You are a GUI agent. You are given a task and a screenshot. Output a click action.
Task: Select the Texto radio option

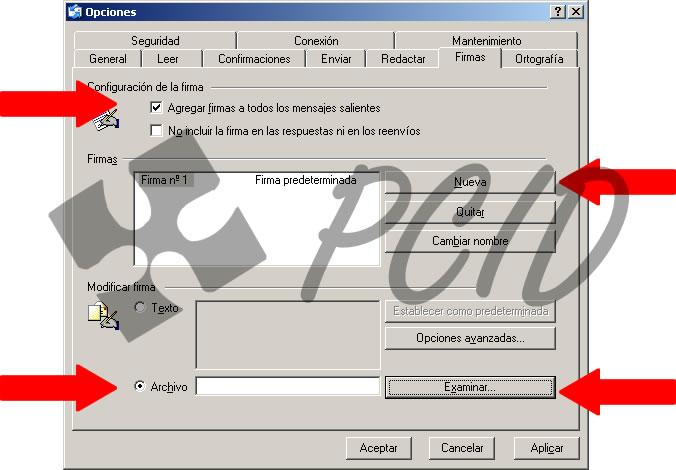[x=140, y=308]
